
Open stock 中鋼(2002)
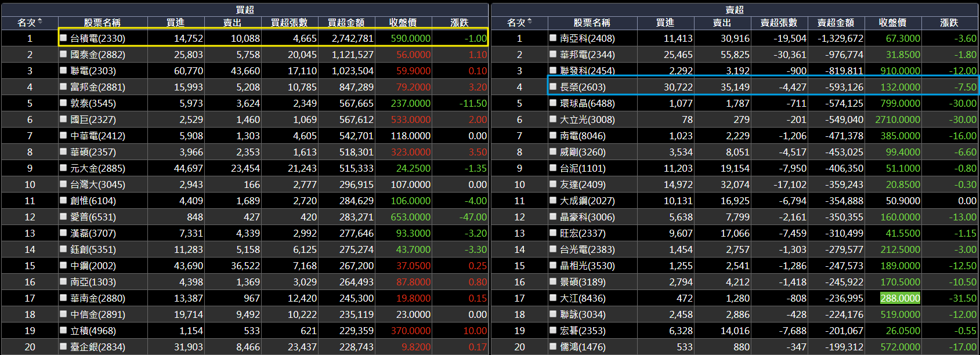tap(93, 266)
